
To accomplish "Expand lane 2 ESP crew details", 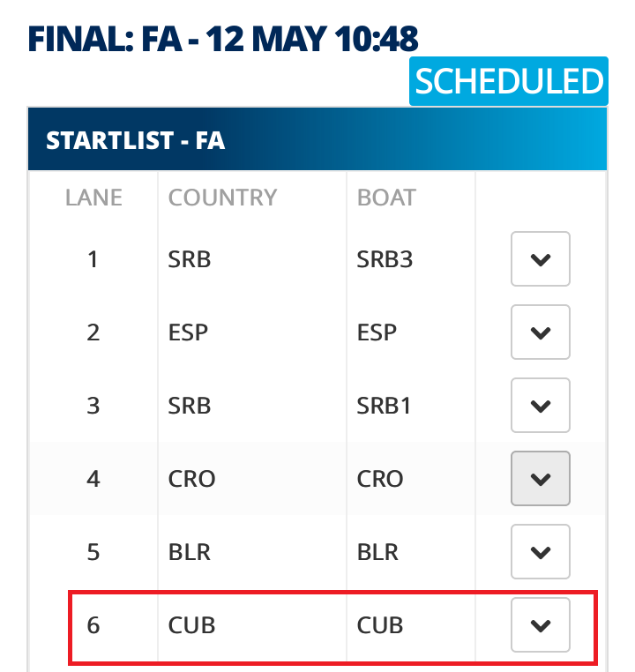I will click(x=541, y=332).
